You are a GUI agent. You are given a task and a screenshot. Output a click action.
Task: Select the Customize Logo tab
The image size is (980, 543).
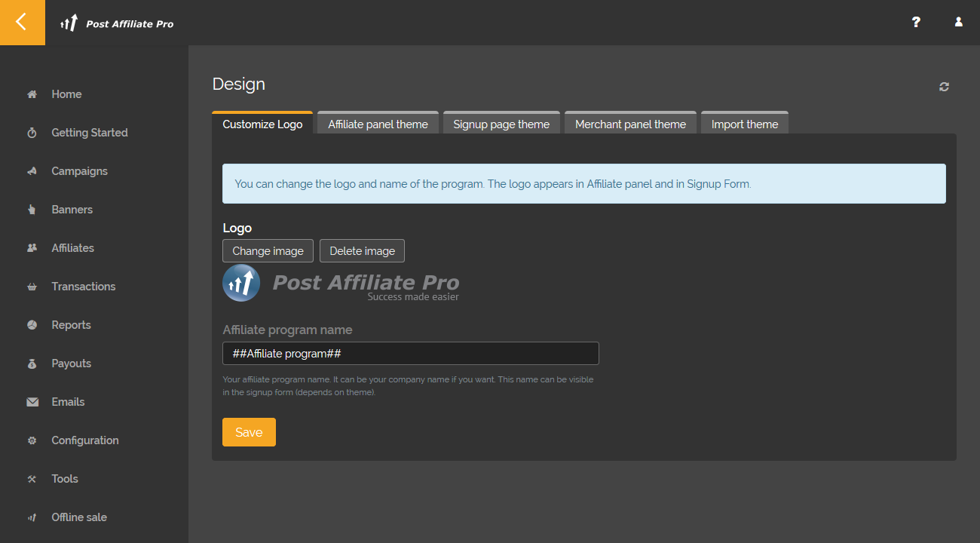tap(262, 124)
